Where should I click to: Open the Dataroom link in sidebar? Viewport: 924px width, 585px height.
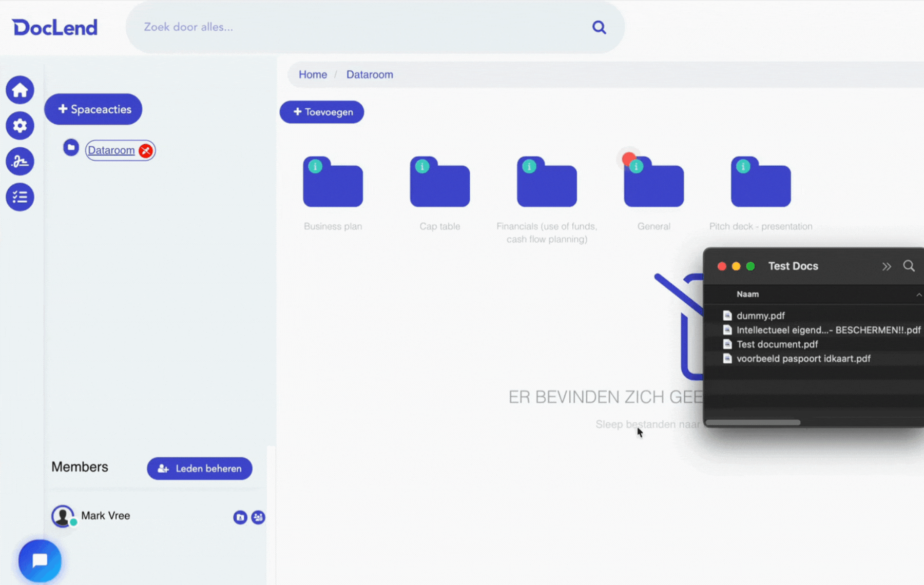(x=111, y=150)
